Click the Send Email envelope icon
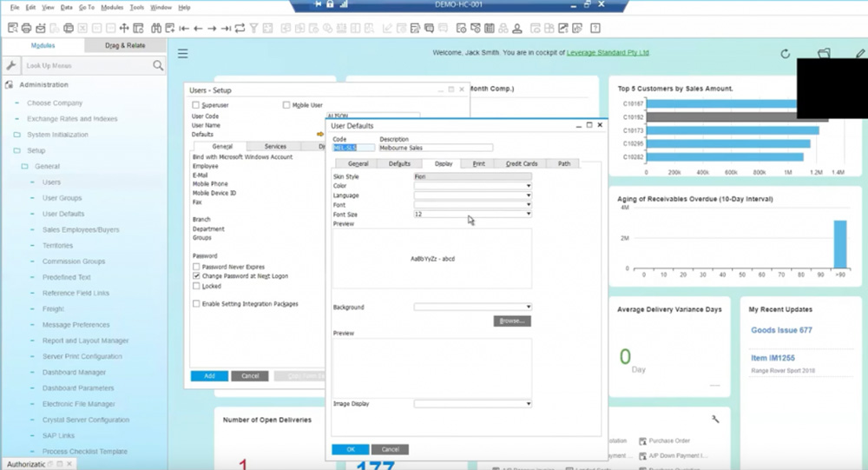 tap(41, 28)
